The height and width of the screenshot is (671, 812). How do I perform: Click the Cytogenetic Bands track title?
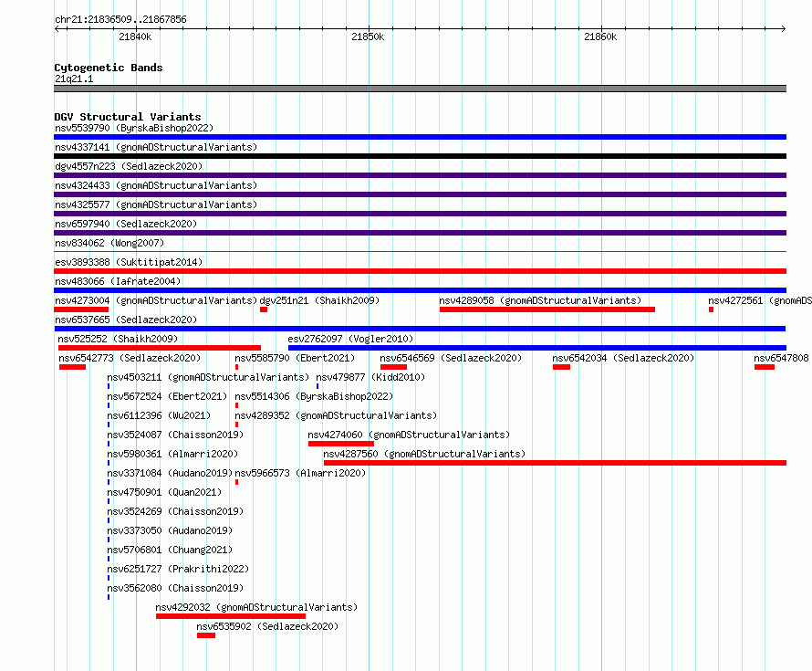coord(109,68)
